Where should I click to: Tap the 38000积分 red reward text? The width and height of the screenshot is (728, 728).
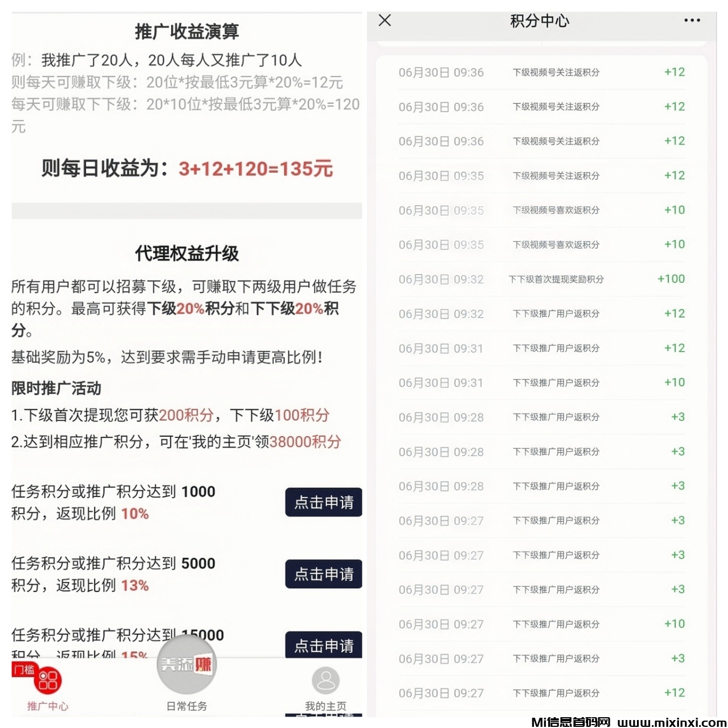[305, 442]
